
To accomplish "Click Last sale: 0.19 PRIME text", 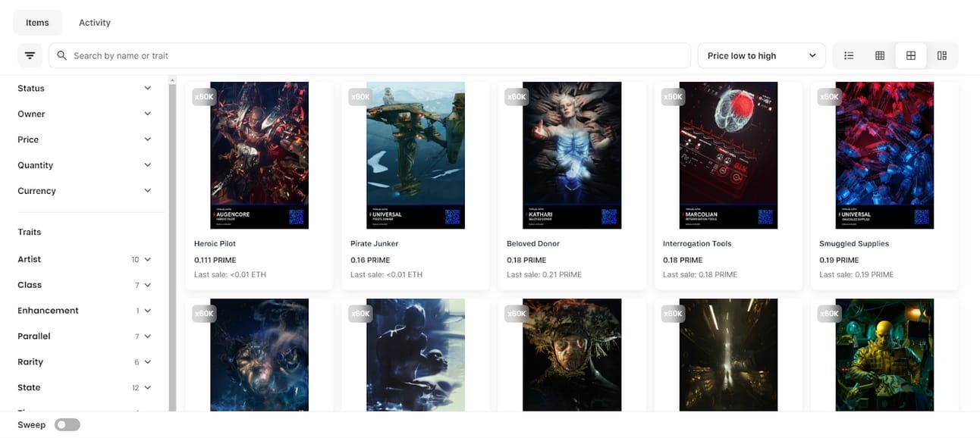I will 856,274.
